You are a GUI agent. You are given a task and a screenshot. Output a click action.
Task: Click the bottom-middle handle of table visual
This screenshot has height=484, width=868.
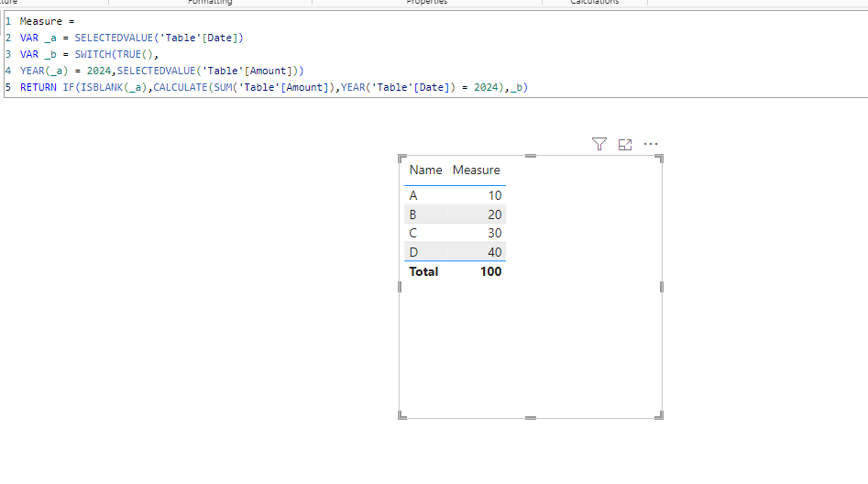click(531, 418)
